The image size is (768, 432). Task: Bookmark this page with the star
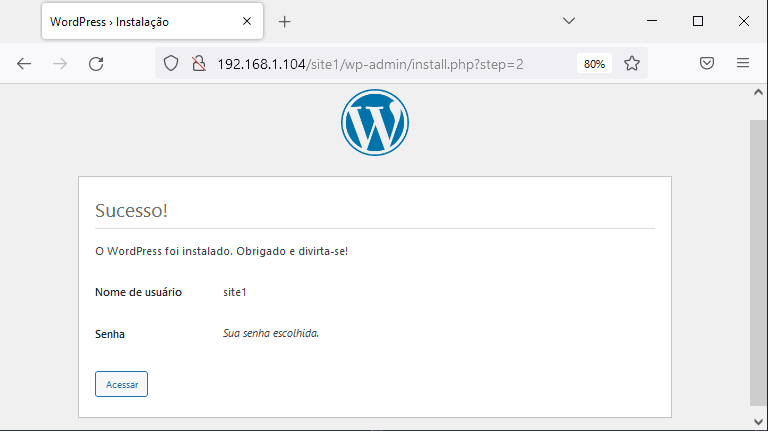point(632,64)
